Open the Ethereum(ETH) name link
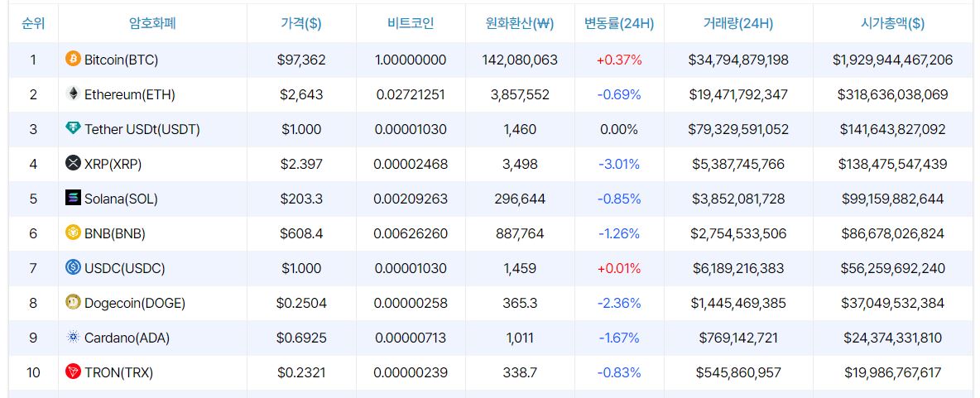The height and width of the screenshot is (398, 980). pyautogui.click(x=130, y=95)
